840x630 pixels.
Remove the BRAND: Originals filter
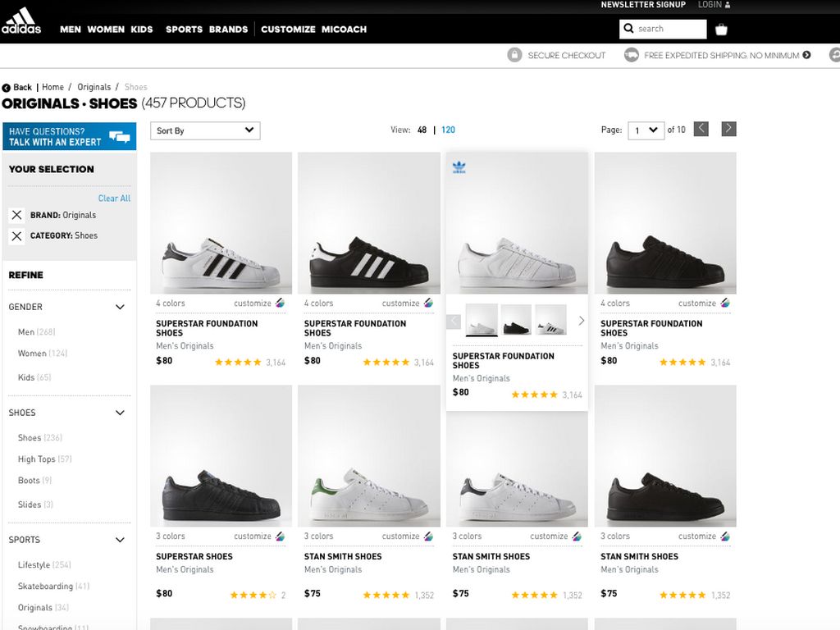16,215
